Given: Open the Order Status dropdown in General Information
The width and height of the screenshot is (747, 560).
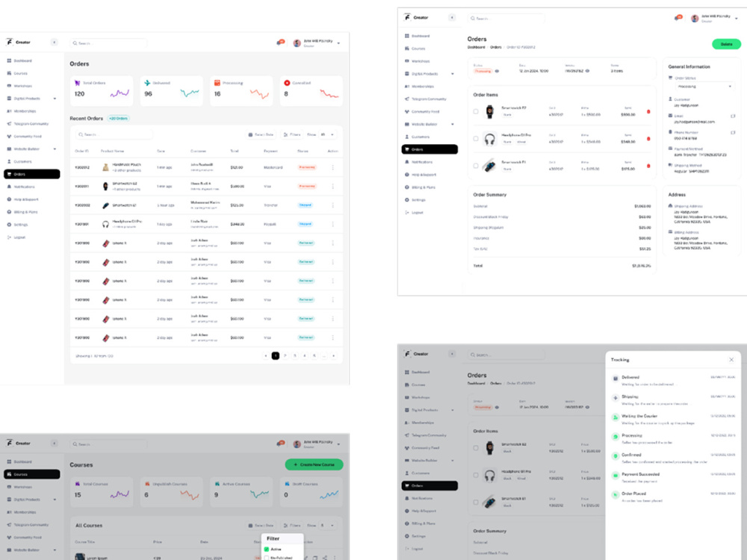Looking at the screenshot, I should coord(704,87).
